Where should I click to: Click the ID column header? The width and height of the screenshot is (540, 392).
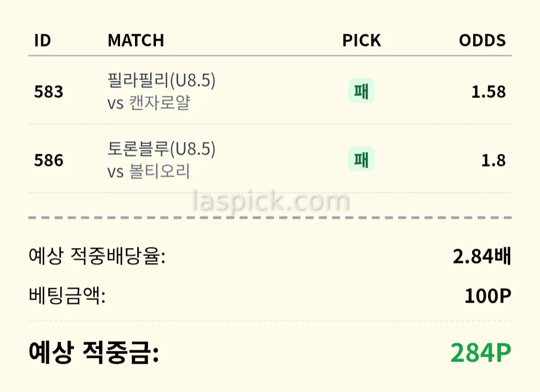click(42, 41)
